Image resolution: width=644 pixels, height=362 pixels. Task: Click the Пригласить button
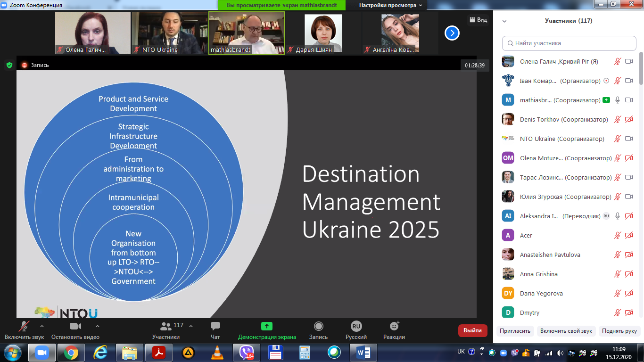(x=515, y=331)
